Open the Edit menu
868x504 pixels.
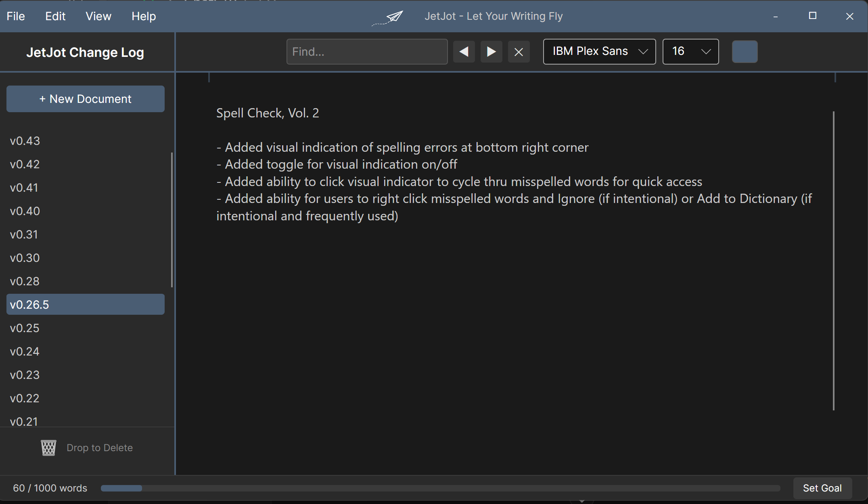pos(55,16)
